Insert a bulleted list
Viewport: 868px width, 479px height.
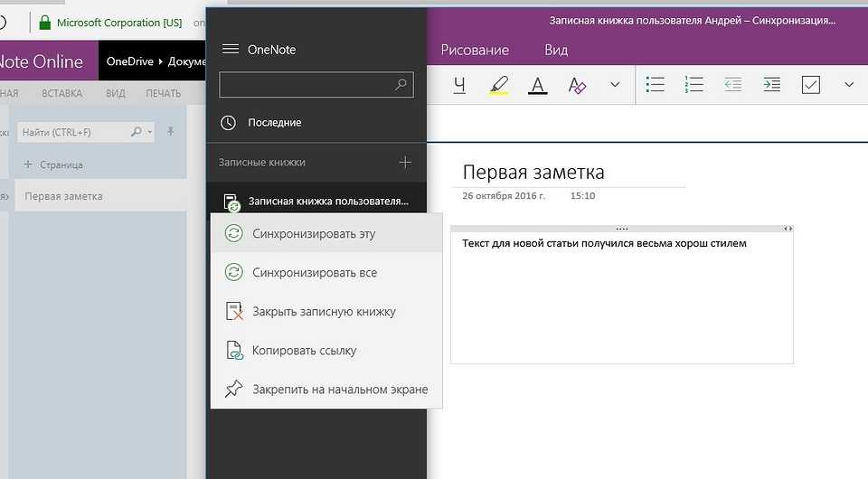pyautogui.click(x=655, y=85)
